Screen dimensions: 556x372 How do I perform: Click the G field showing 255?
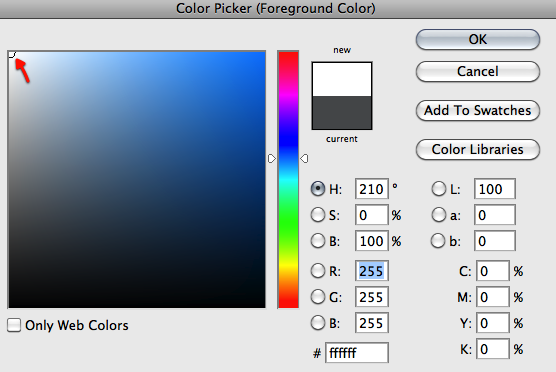tap(372, 297)
